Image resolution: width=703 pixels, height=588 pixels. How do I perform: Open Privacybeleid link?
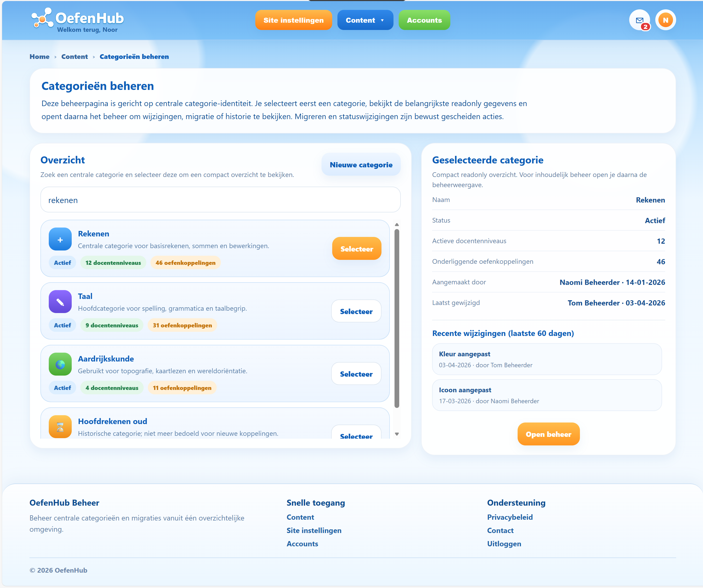pos(510,517)
